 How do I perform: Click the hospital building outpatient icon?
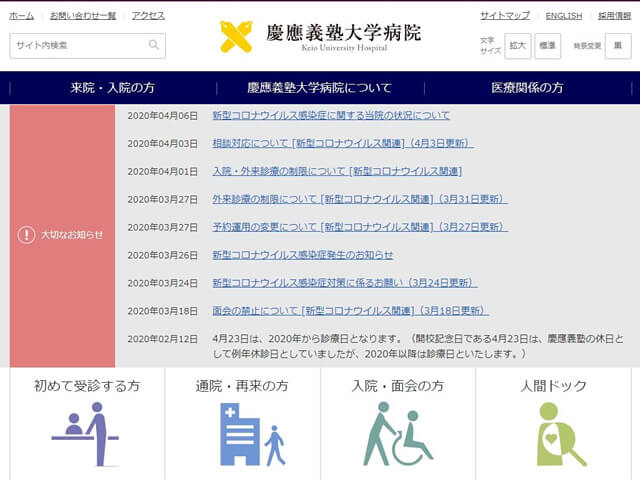point(252,434)
